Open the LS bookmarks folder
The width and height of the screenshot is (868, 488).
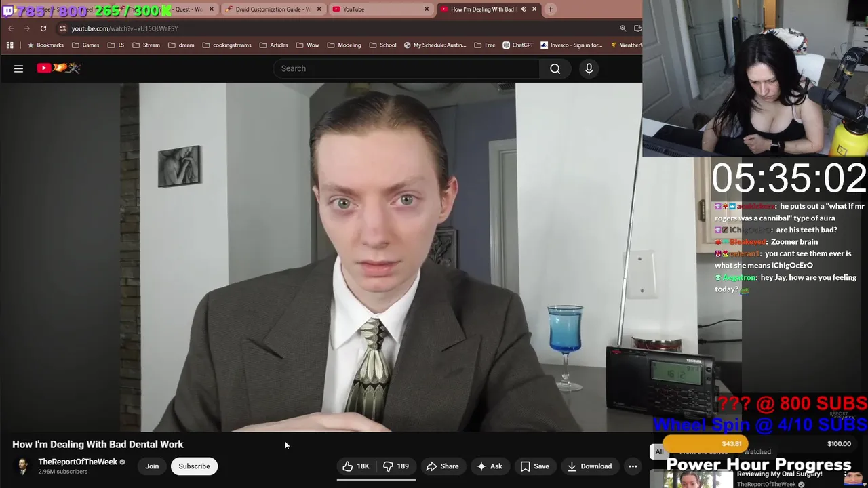pyautogui.click(x=115, y=45)
